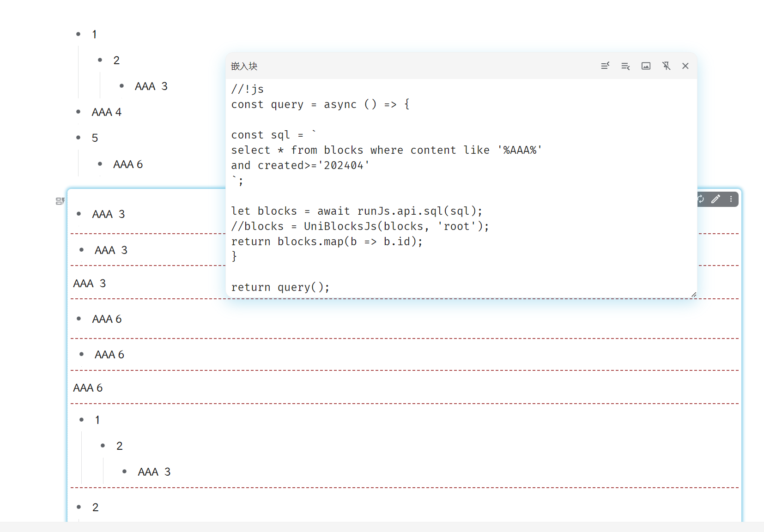Screen dimensions: 764x532
Task: Open the three-dot more menu on embed block
Action: 731,199
